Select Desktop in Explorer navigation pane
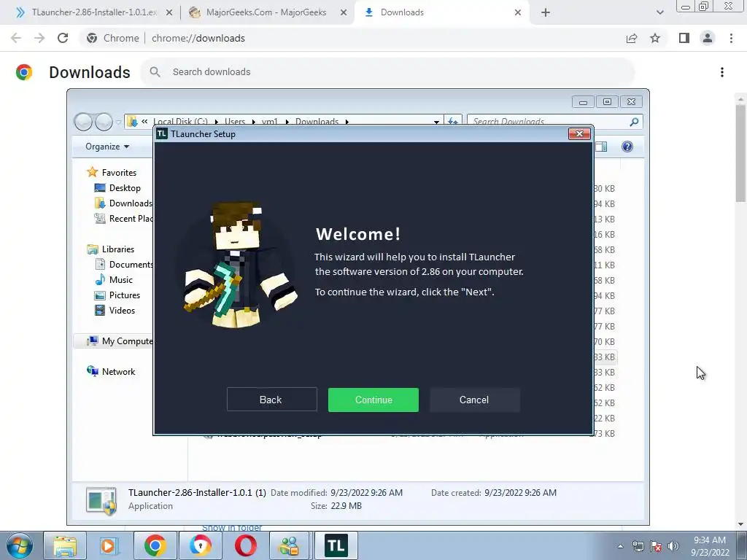Image resolution: width=747 pixels, height=560 pixels. 124,188
